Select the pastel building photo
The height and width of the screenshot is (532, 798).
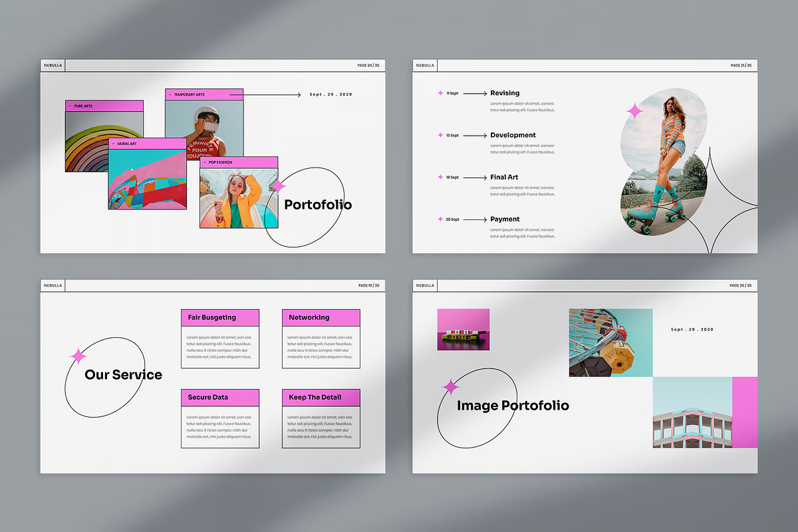click(x=692, y=412)
